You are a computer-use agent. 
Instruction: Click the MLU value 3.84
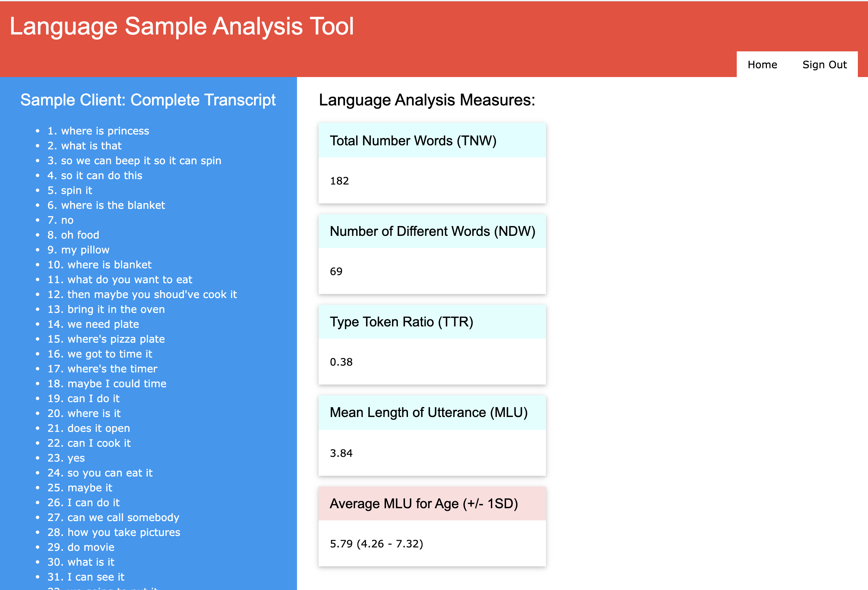341,453
